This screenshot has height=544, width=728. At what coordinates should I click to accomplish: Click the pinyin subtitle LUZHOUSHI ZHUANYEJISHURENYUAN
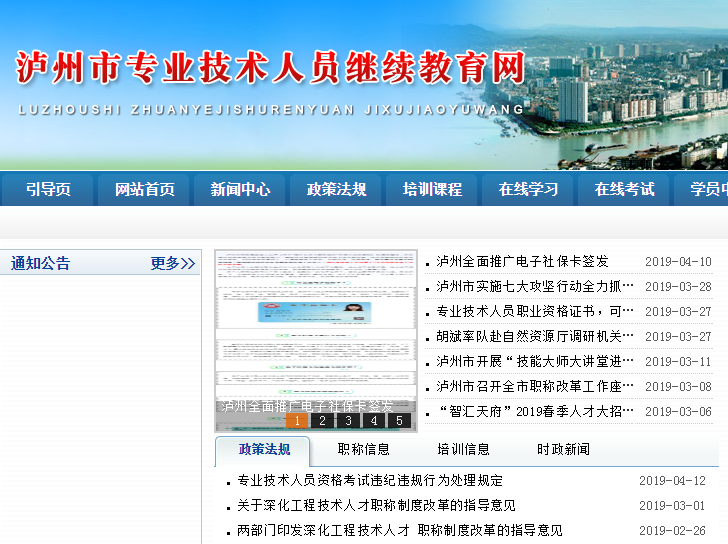pyautogui.click(x=186, y=110)
